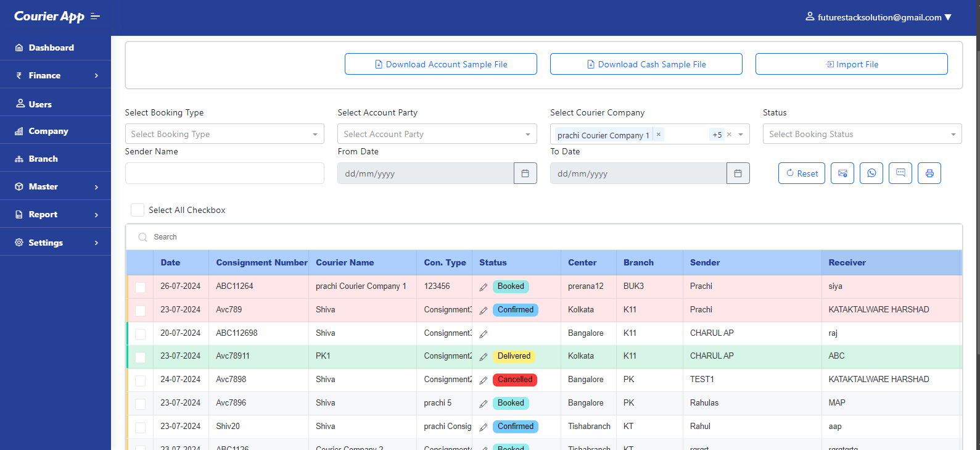Image resolution: width=980 pixels, height=450 pixels.
Task: Open the Dashboard sidebar item
Action: coord(51,48)
